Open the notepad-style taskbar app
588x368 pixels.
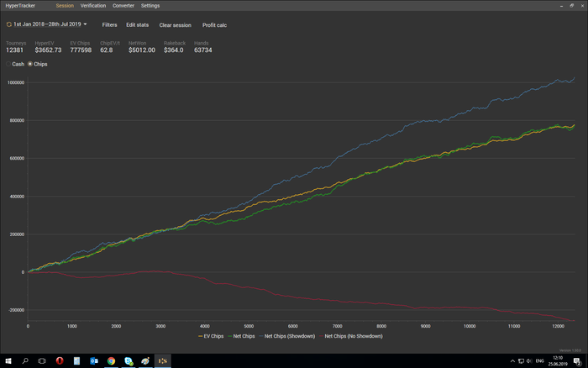76,361
